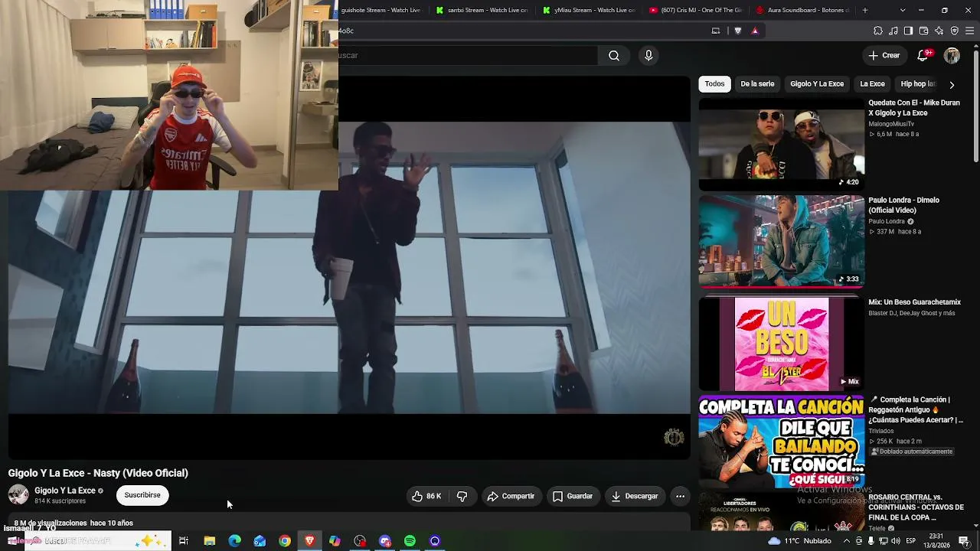Open Spotify from the taskbar

click(x=410, y=541)
